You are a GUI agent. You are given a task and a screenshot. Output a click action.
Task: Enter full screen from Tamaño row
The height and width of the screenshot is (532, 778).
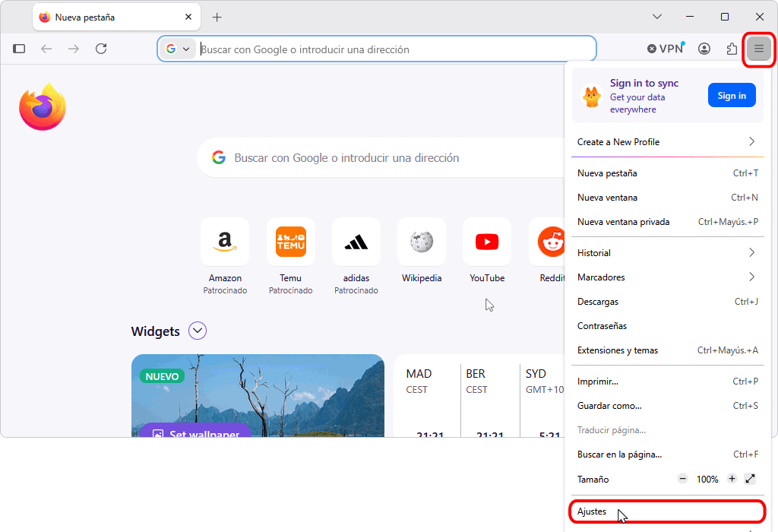[750, 479]
